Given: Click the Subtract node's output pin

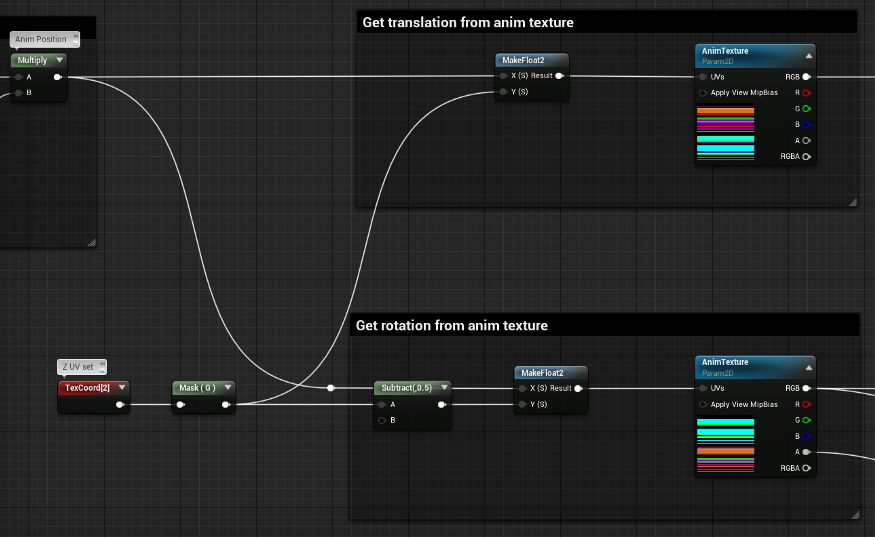Looking at the screenshot, I should pos(441,405).
